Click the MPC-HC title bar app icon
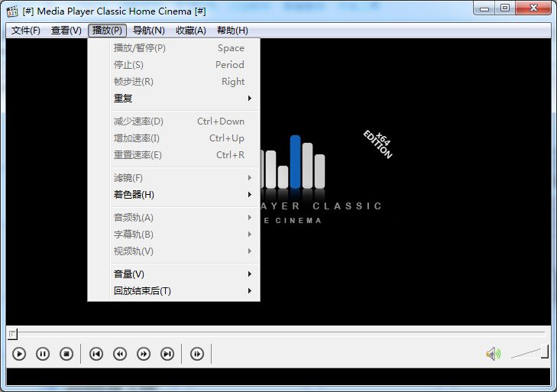Viewport: 557px width, 392px height. [x=12, y=11]
